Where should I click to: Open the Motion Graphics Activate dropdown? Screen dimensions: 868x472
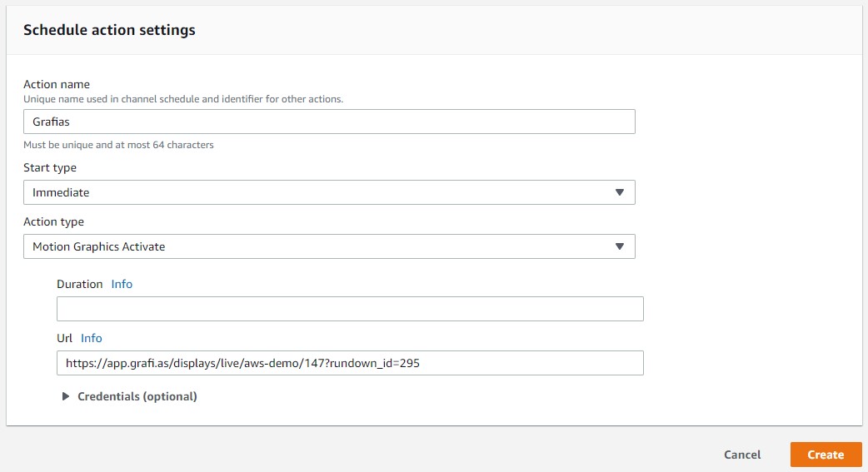click(x=329, y=246)
